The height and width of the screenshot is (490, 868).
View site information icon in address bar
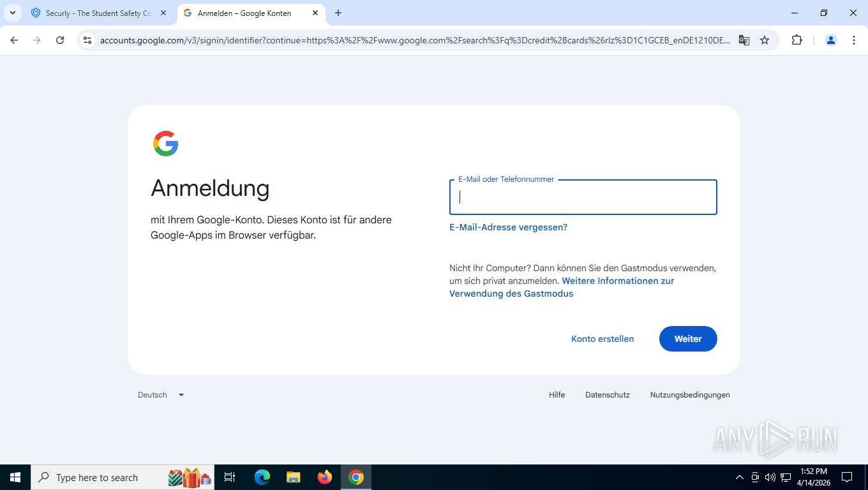click(x=88, y=40)
